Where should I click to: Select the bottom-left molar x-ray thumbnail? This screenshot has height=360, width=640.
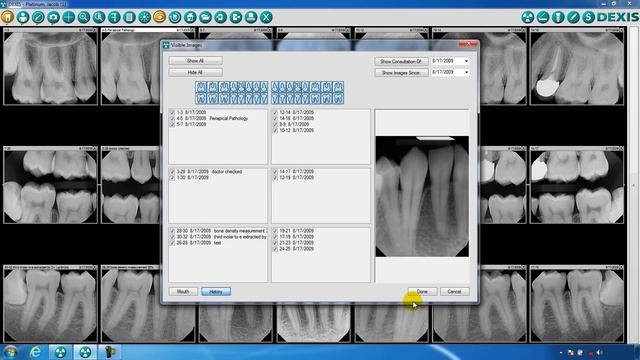click(51, 304)
